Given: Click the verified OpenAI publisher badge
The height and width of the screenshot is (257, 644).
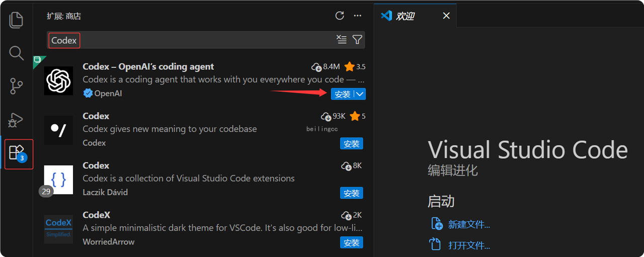Looking at the screenshot, I should 88,93.
